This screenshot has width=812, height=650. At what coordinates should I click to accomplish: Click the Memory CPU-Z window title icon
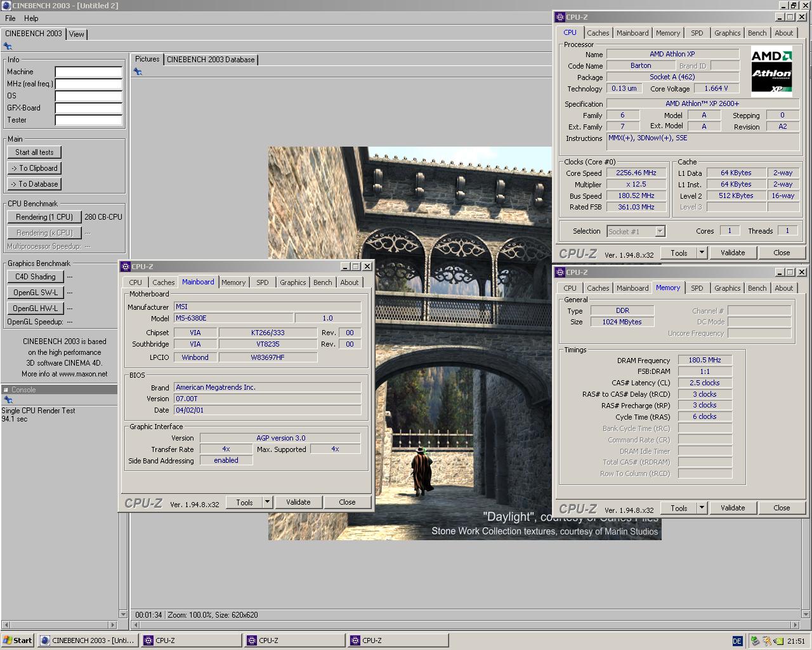tap(560, 272)
